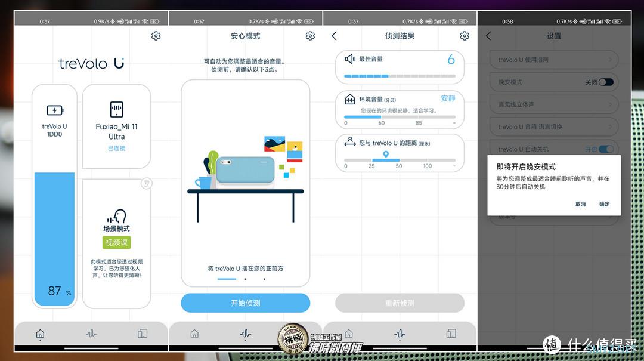The width and height of the screenshot is (644, 361).
Task: Open the waveform tab on the home screen
Action: (x=91, y=334)
